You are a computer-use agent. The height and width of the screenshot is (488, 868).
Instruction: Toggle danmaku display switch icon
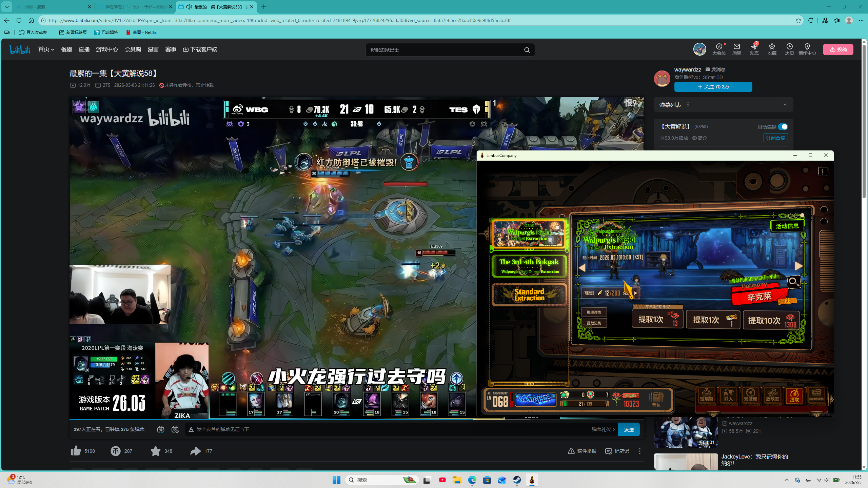point(161,429)
